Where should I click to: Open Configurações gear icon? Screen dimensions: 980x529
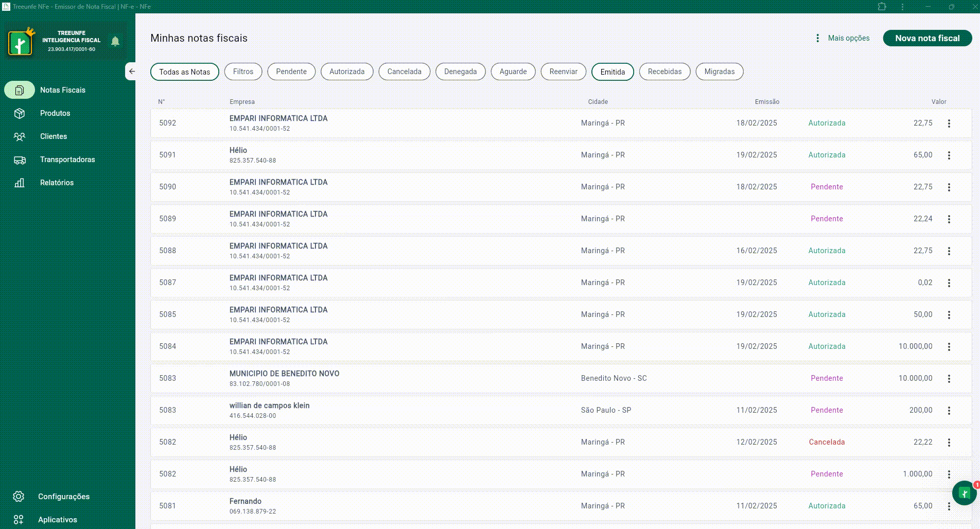click(x=19, y=497)
